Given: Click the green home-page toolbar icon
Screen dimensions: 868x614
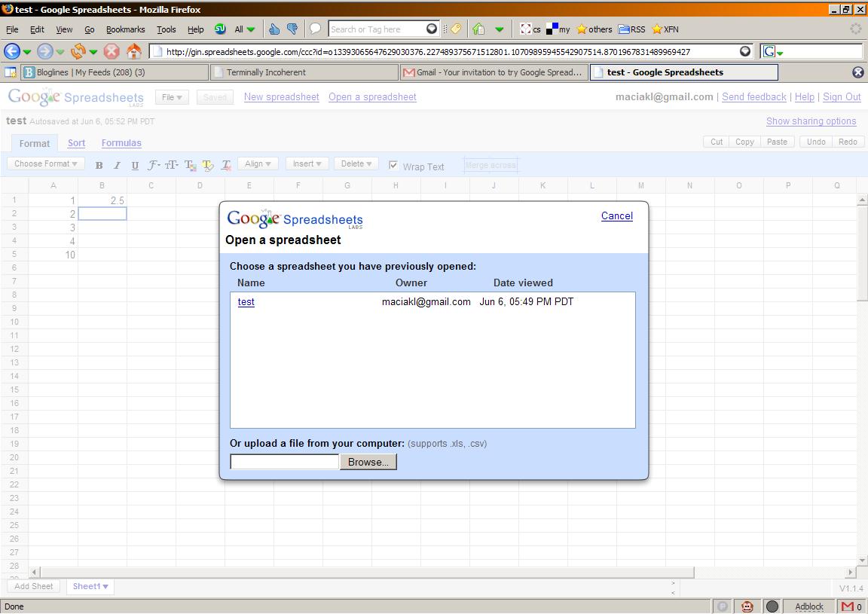Looking at the screenshot, I should [479, 29].
